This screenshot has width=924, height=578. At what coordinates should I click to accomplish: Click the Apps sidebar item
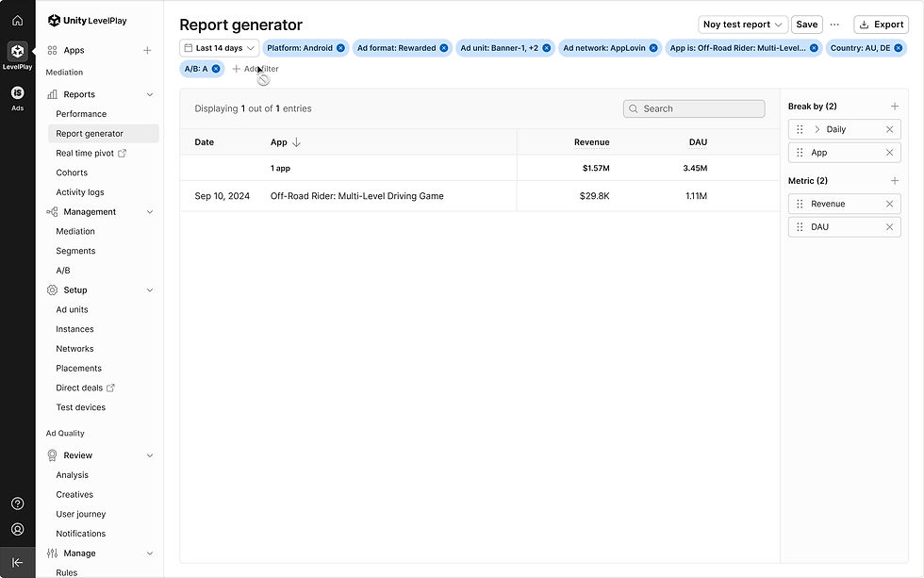pos(74,51)
